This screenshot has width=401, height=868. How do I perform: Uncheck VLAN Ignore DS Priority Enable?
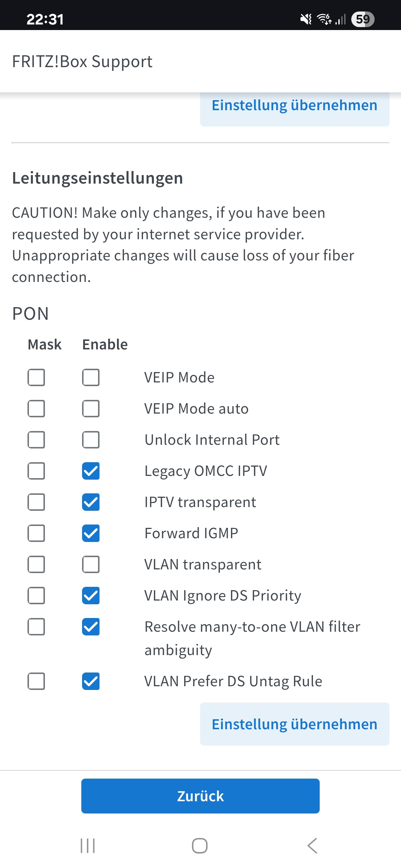click(x=91, y=596)
